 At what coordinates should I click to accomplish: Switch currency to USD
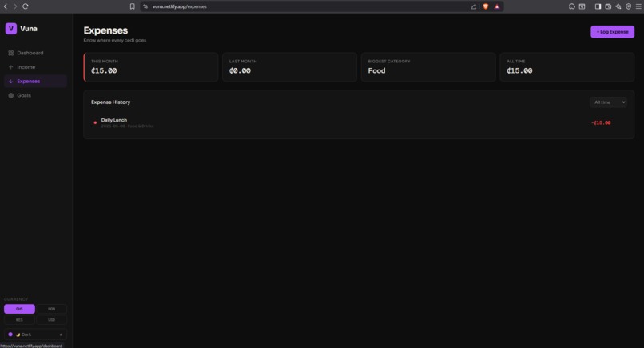pos(51,320)
